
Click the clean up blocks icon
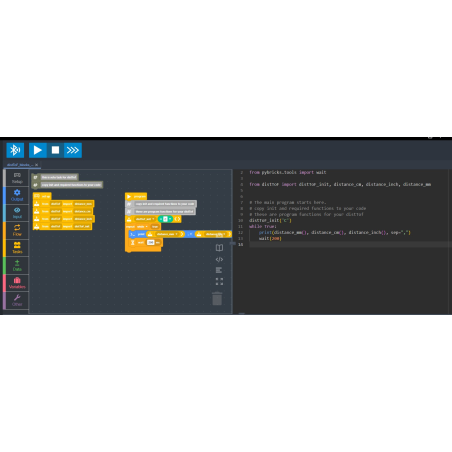(x=219, y=270)
